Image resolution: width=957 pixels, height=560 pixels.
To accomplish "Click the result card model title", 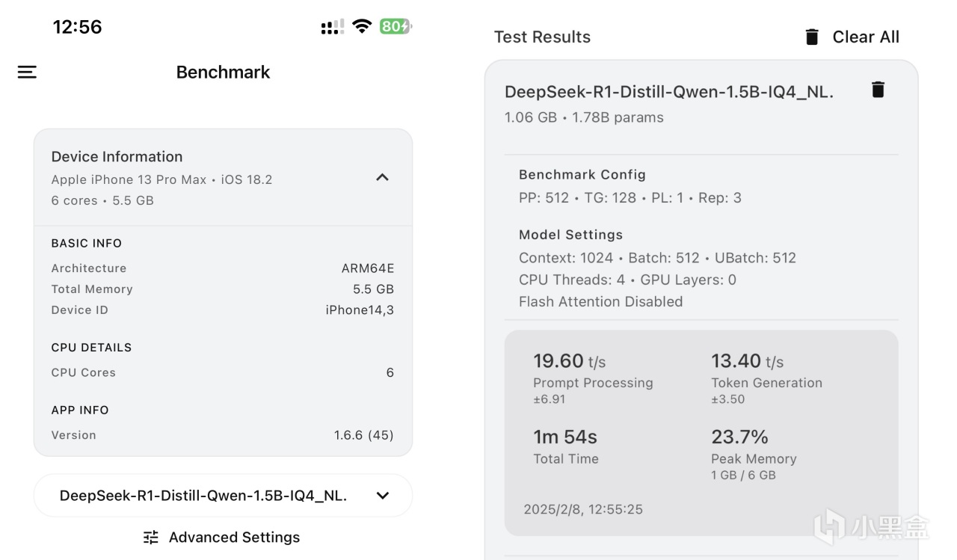I will coord(668,92).
